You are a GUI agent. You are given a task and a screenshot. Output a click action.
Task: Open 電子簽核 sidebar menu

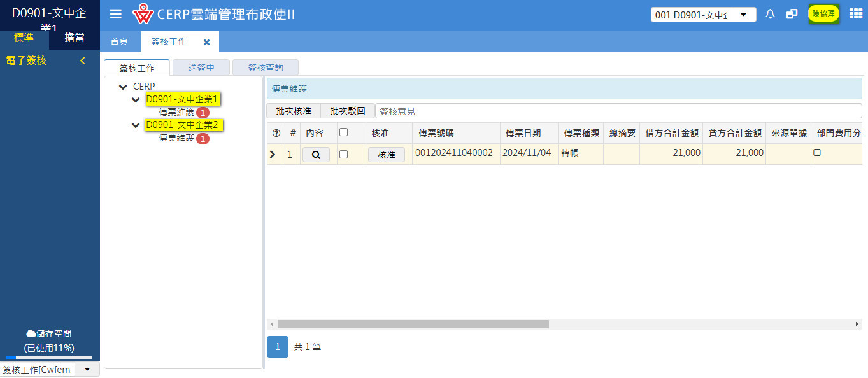click(26, 61)
